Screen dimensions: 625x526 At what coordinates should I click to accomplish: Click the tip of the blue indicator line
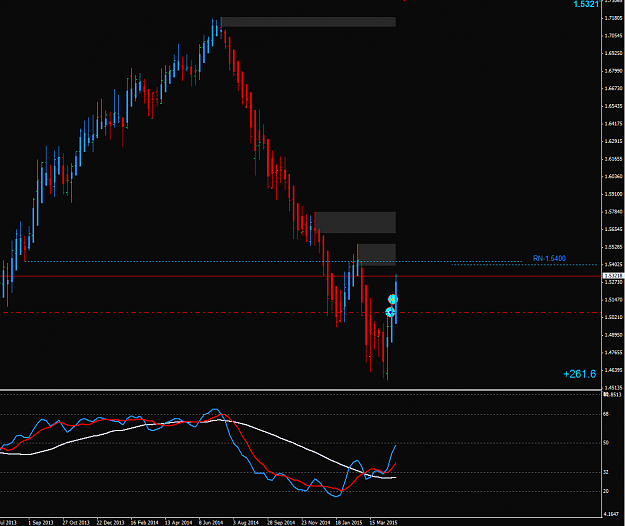click(x=396, y=446)
